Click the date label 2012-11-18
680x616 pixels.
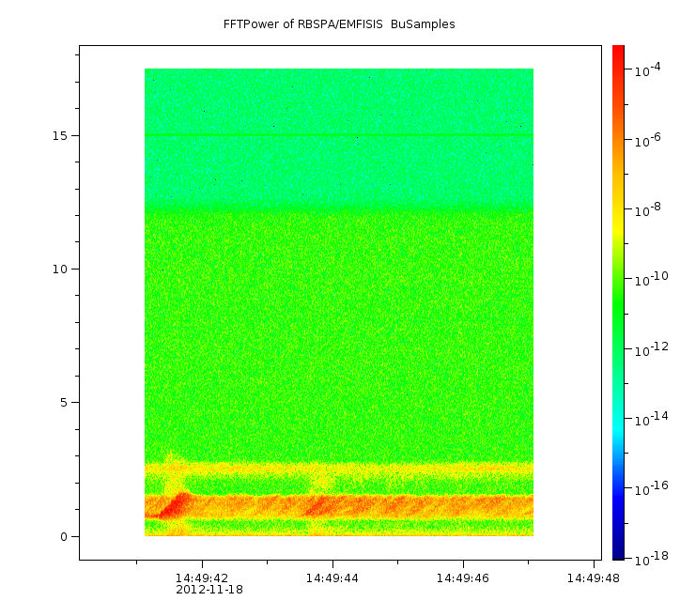click(209, 591)
